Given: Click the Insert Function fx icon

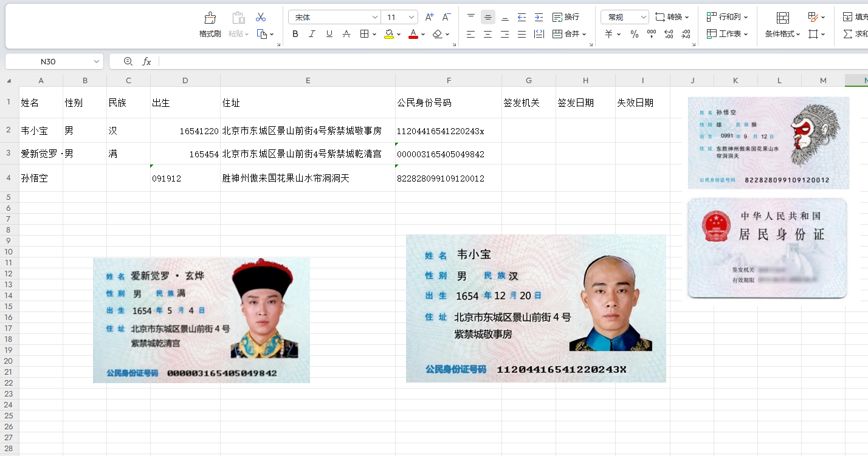Looking at the screenshot, I should point(146,61).
